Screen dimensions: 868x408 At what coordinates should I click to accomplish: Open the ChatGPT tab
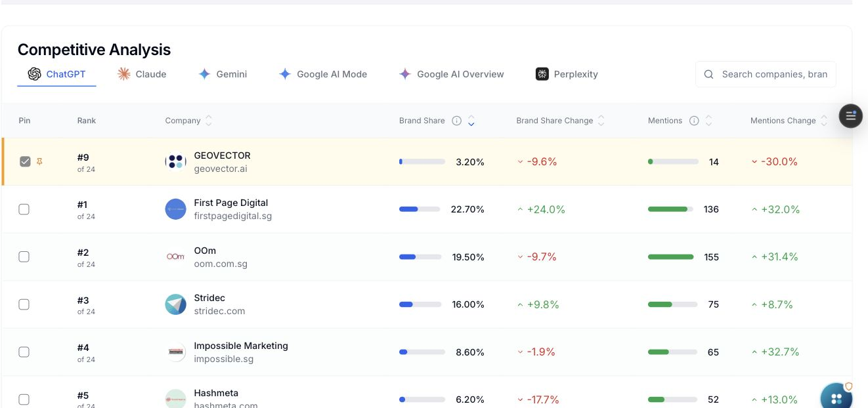(x=56, y=74)
